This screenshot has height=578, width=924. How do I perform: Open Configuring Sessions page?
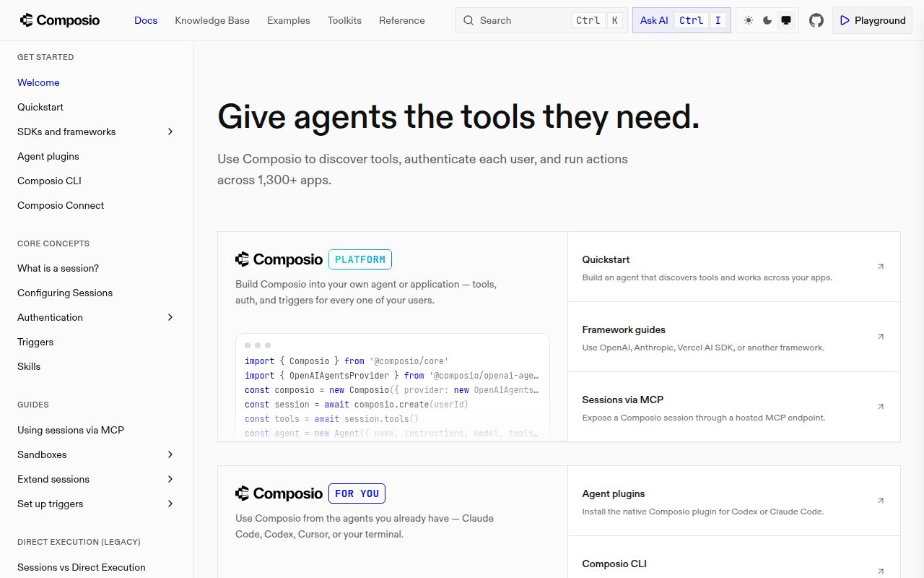tap(65, 293)
